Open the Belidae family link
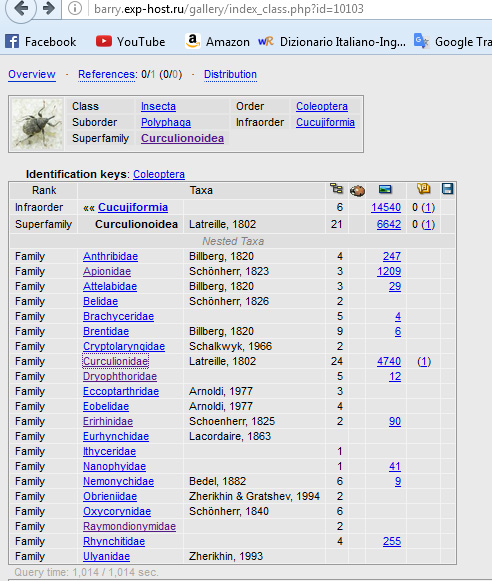The image size is (492, 581). 100,301
